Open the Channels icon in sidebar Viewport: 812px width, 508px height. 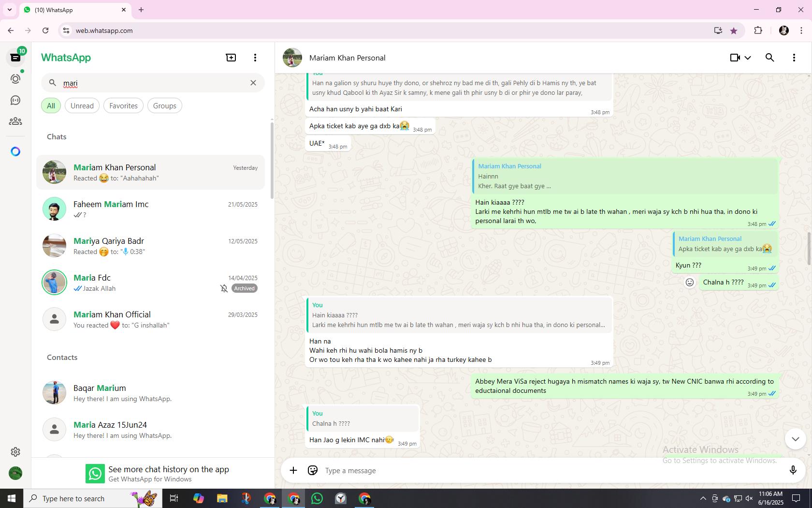coord(15,100)
